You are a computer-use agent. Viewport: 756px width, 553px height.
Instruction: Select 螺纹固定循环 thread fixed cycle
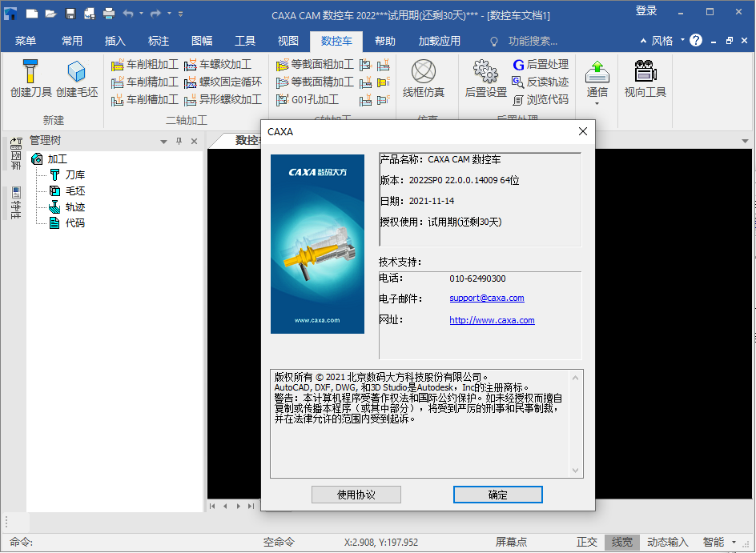click(x=223, y=82)
